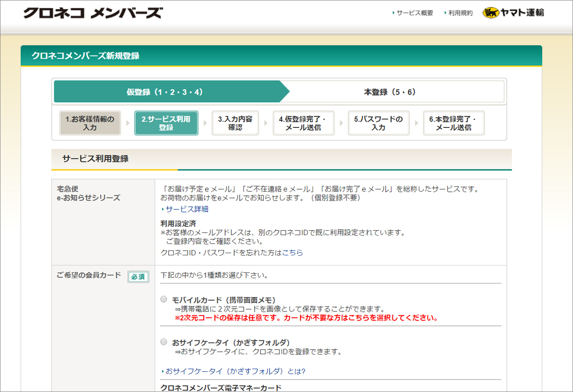Image resolution: width=573 pixels, height=392 pixels.
Task: Select the モバイルカード（携帯画面メモ） radio button
Action: coord(164,299)
